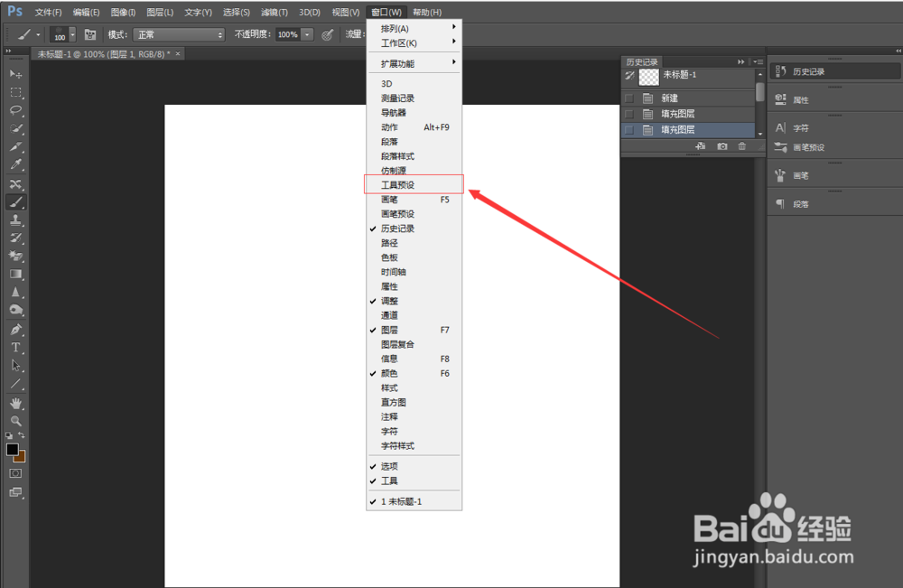
Task: Open 历史记录 panel flyout menu
Action: click(x=758, y=61)
